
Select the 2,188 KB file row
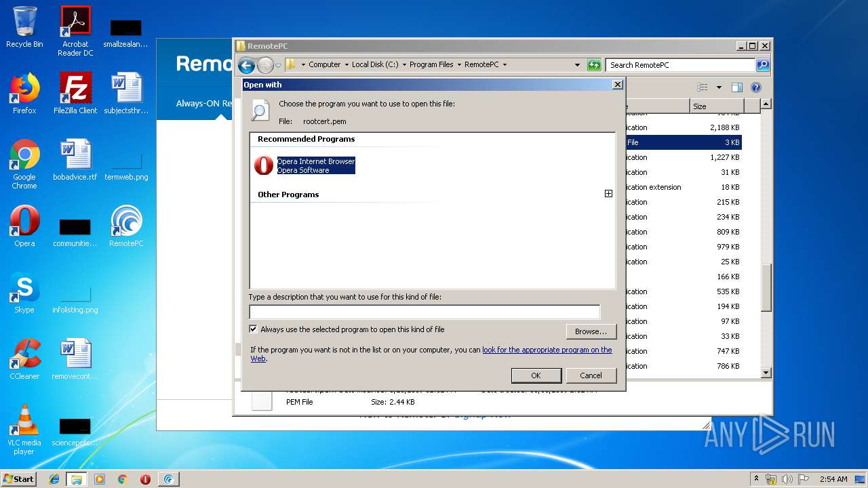(x=683, y=127)
